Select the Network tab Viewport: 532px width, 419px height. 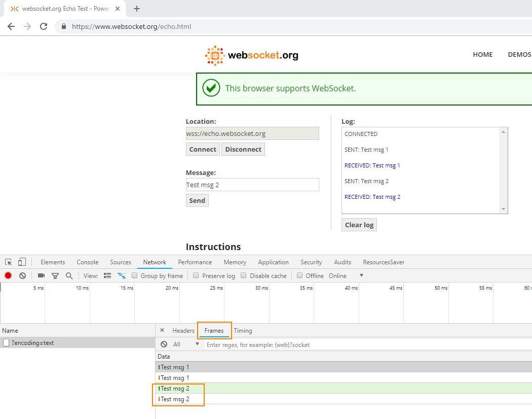click(x=155, y=262)
